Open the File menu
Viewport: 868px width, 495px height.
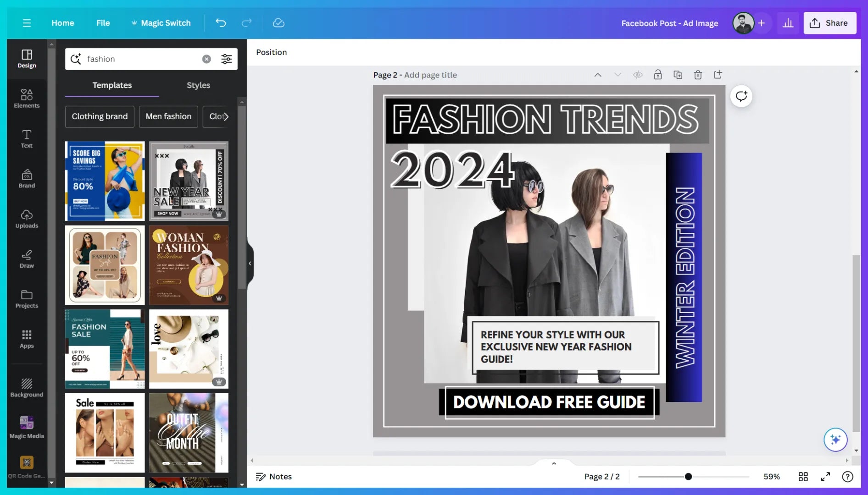point(103,23)
